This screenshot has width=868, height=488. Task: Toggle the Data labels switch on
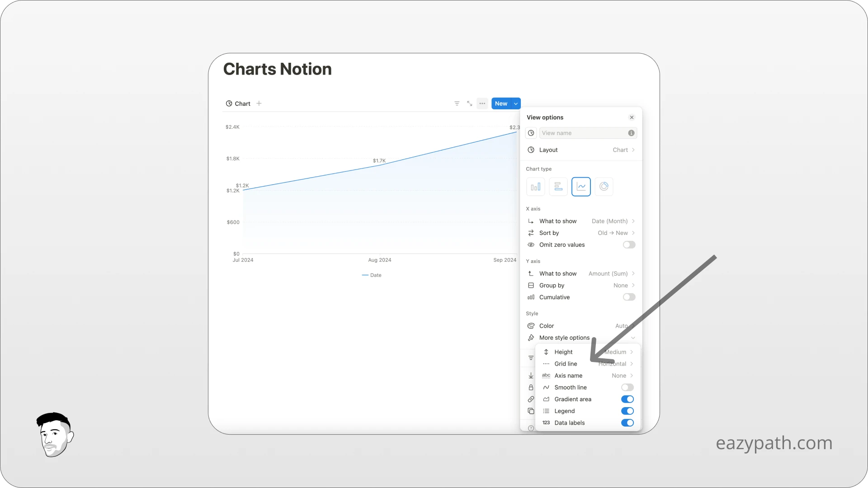627,422
